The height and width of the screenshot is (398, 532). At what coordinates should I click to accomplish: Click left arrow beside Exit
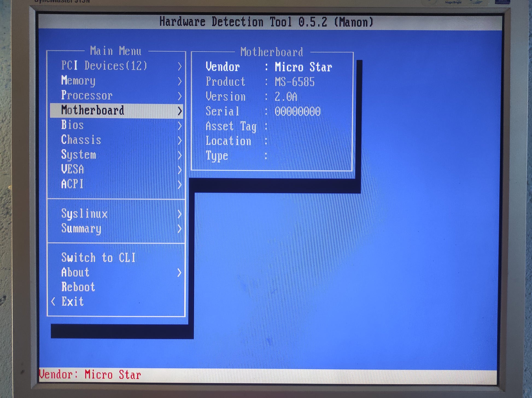pos(53,302)
